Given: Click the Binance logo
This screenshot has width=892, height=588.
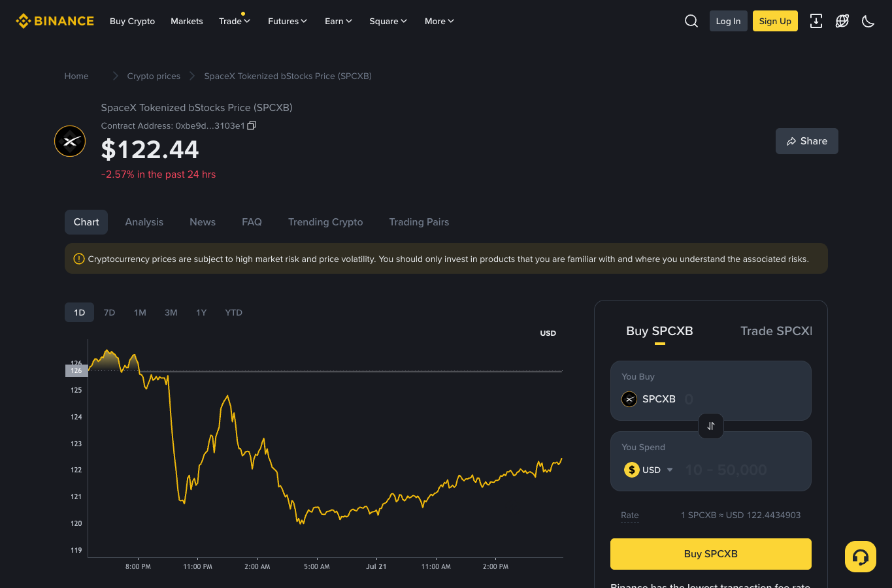Looking at the screenshot, I should tap(55, 21).
